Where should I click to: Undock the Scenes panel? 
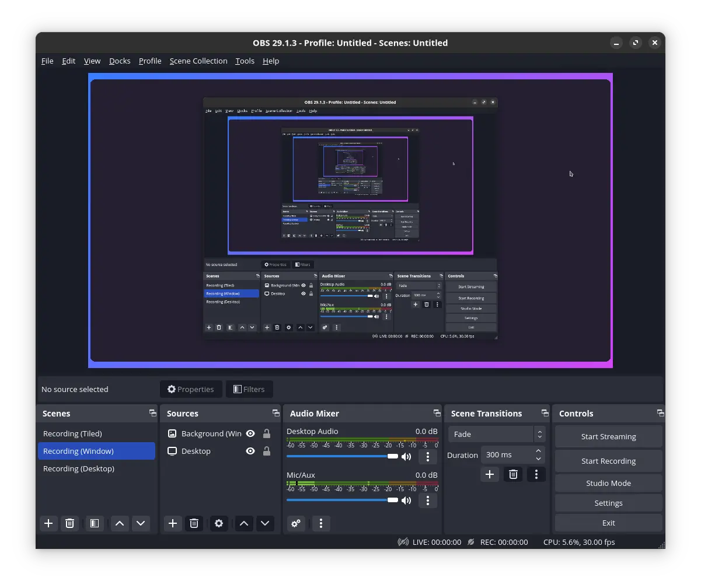[153, 413]
